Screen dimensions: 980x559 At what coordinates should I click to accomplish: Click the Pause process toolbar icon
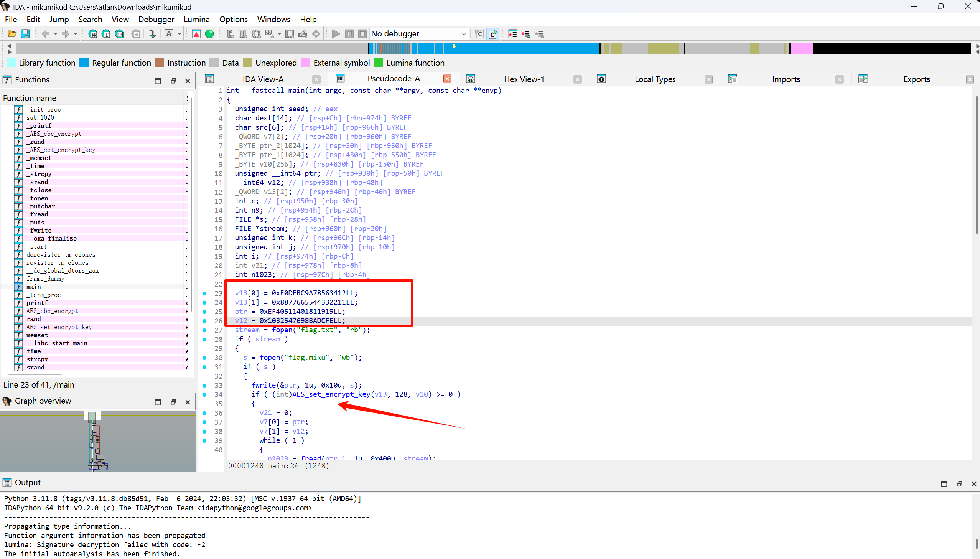click(349, 34)
